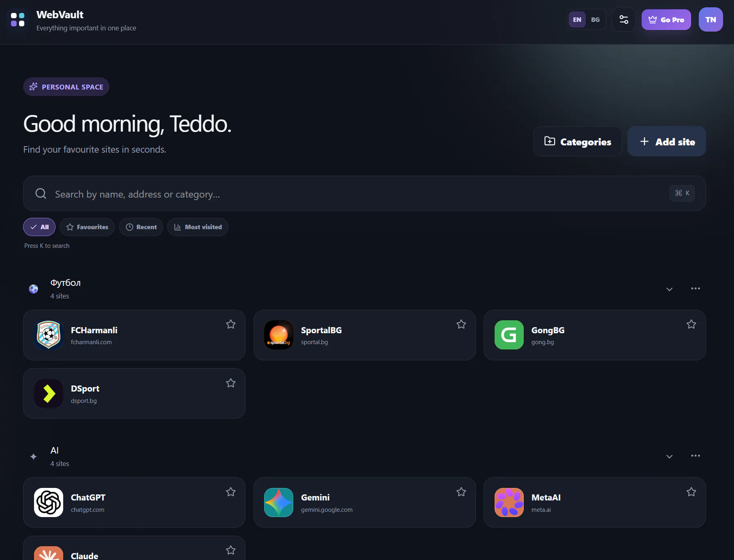This screenshot has height=560, width=734.
Task: Star FCHarmanli as favourite
Action: 231,324
